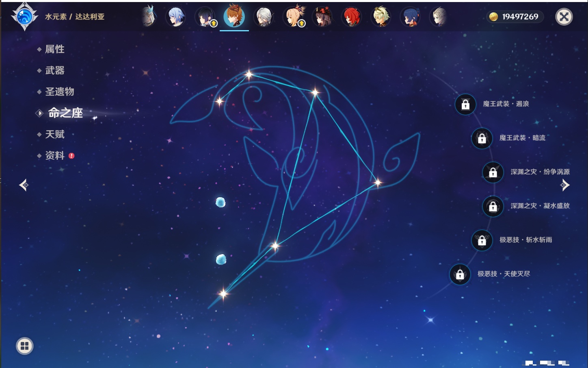588x368 pixels.
Task: Unlock the 魔王武装·遏浪 constellation lock icon
Action: coord(465,105)
